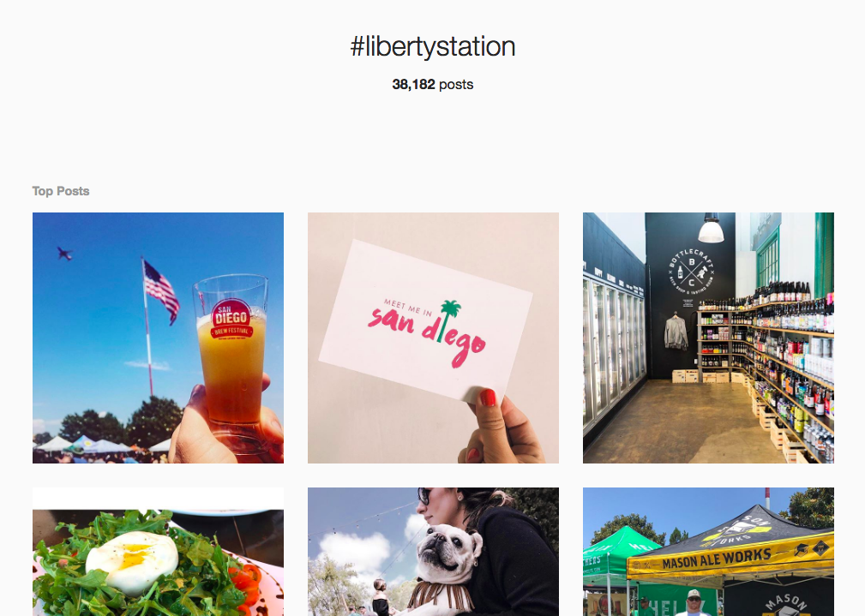Click the hanging pendant lamp in shop photo

pyautogui.click(x=711, y=228)
